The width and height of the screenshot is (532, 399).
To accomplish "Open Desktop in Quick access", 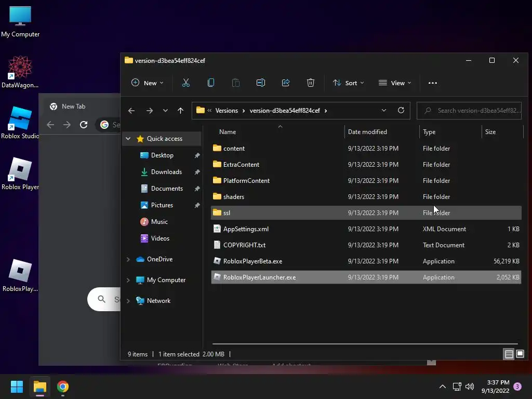I will click(162, 155).
